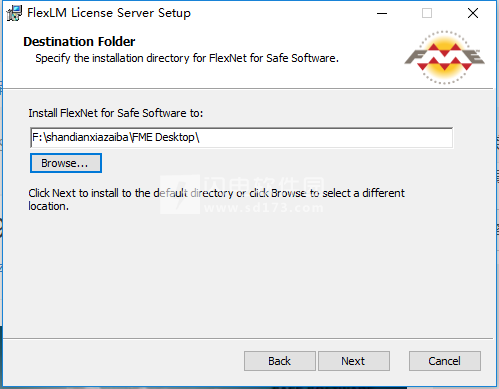Click the greyed-out maximize window button
This screenshot has height=389, width=499.
427,13
